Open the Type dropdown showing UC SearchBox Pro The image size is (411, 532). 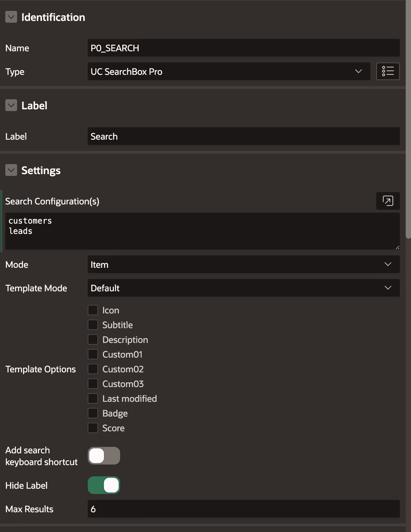(x=229, y=71)
